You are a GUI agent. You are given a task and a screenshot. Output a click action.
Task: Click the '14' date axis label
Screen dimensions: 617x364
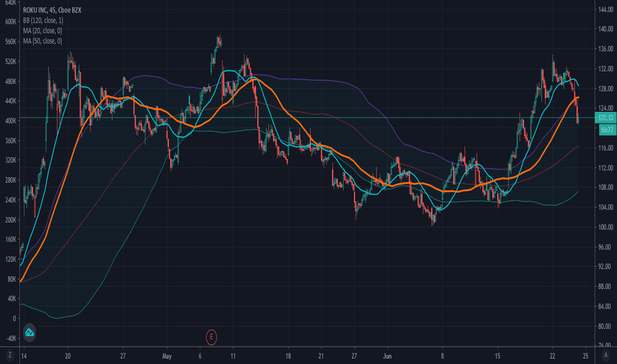pyautogui.click(x=24, y=356)
